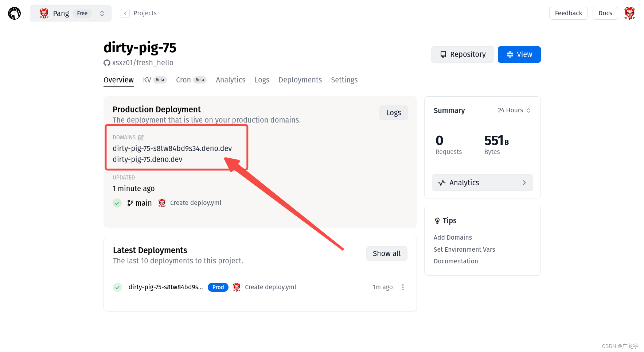This screenshot has height=352, width=644.
Task: Click the Prod badge
Action: [x=218, y=287]
